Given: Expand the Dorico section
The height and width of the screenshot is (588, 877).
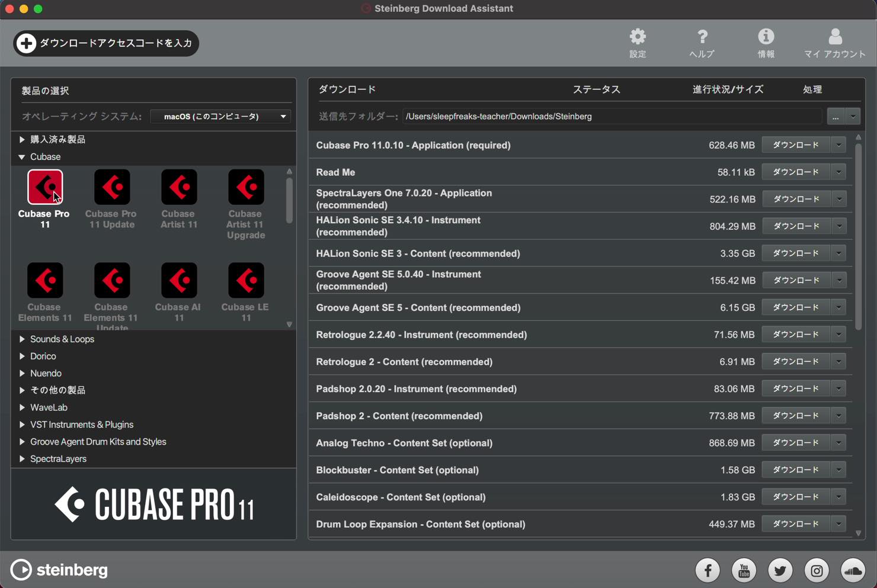Looking at the screenshot, I should [x=22, y=356].
